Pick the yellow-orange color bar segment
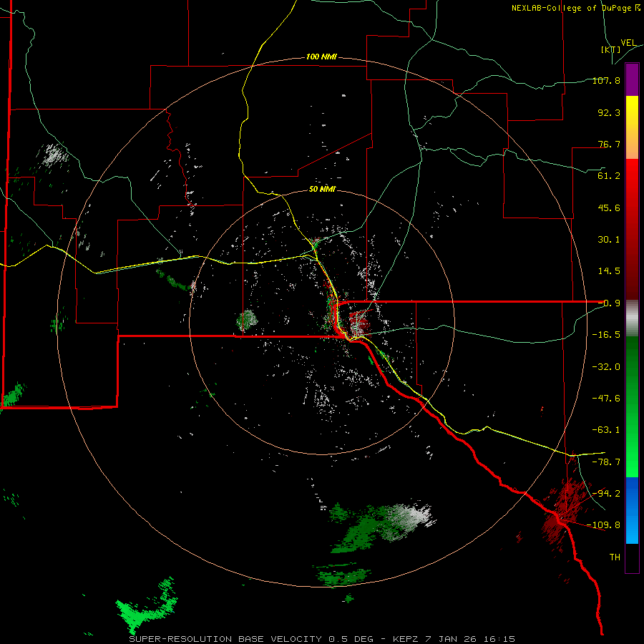Viewport: 644px width, 644px height. [x=632, y=127]
